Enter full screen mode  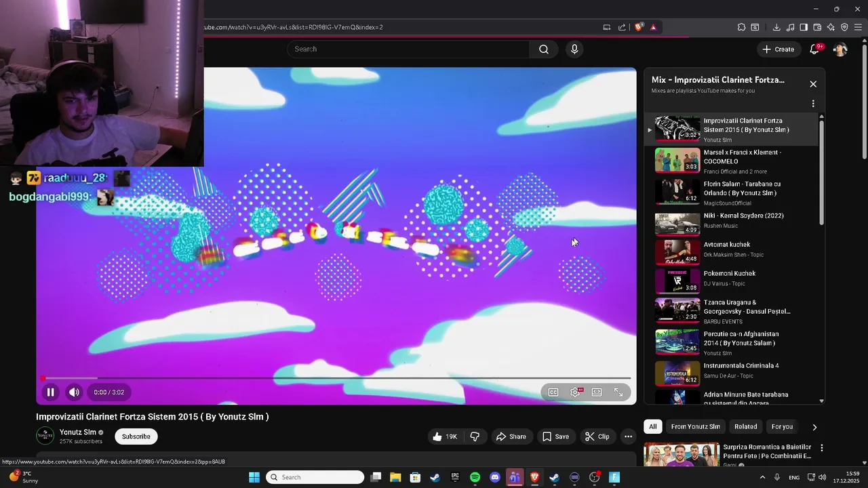pos(618,392)
